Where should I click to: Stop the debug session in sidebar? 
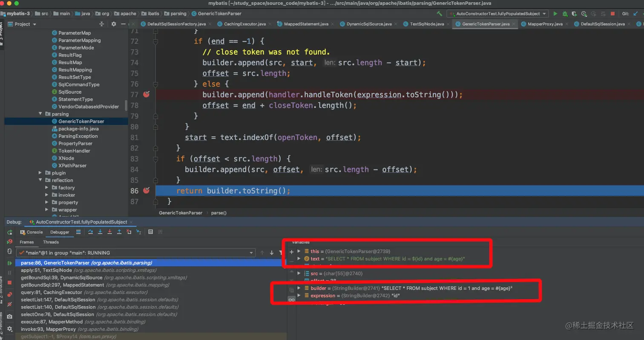click(x=9, y=283)
